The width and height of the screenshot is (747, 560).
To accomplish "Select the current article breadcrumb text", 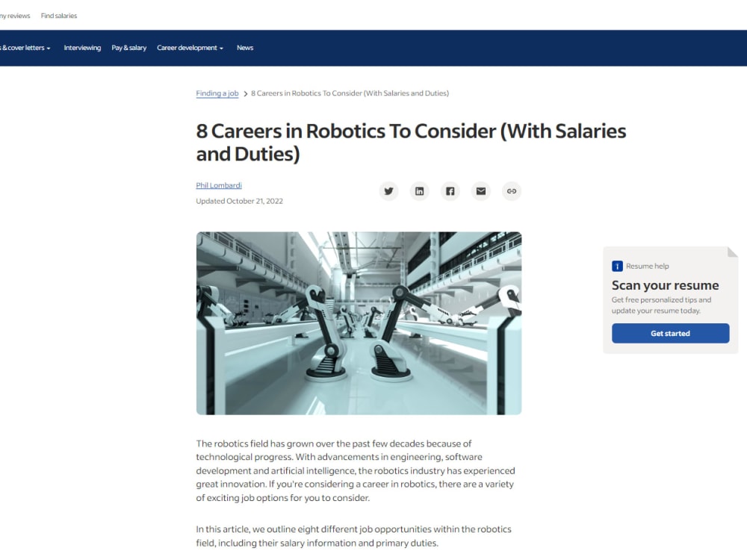I will point(350,93).
